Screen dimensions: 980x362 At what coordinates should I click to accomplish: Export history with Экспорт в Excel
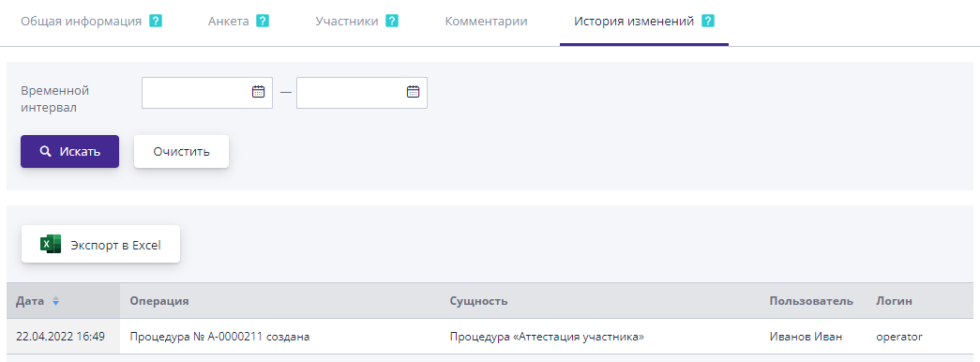(100, 245)
